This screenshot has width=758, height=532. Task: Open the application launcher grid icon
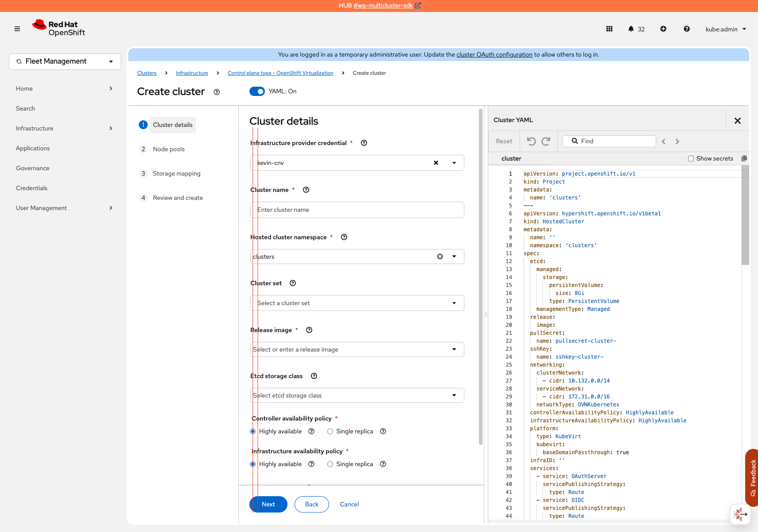click(609, 29)
